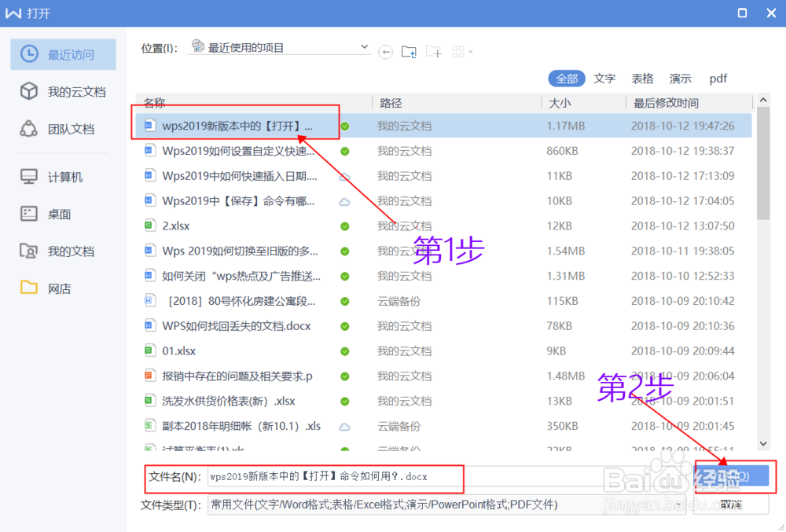786x532 pixels.
Task: Sort by 名称 column header
Action: [x=154, y=103]
